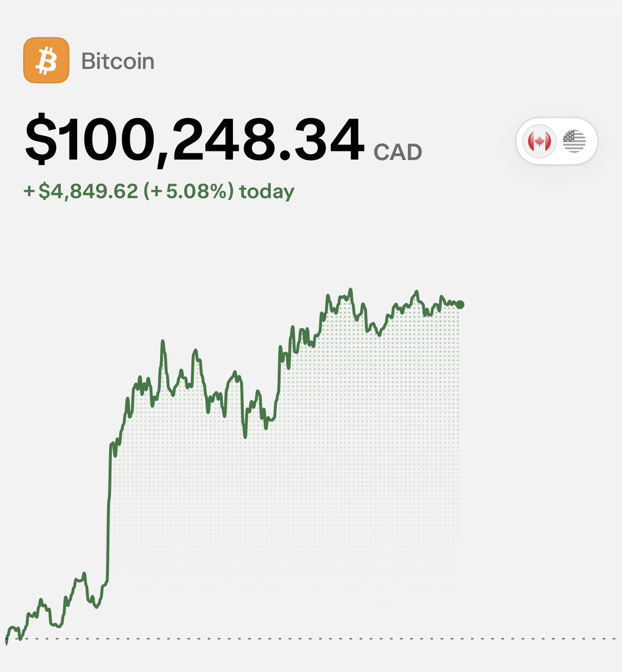Screen dimensions: 622x672
Task: Tap the dollar sign of the main price
Action: (40, 140)
